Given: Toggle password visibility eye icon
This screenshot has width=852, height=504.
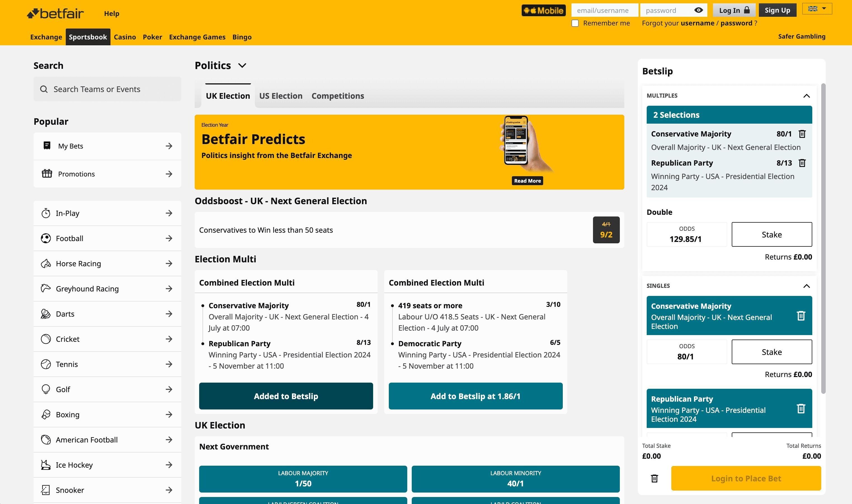Looking at the screenshot, I should pos(698,10).
